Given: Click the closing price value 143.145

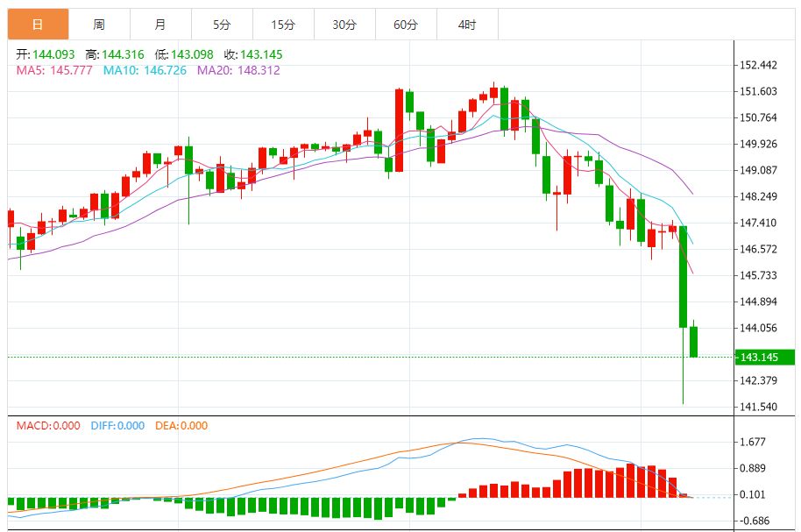Looking at the screenshot, I should [261, 54].
